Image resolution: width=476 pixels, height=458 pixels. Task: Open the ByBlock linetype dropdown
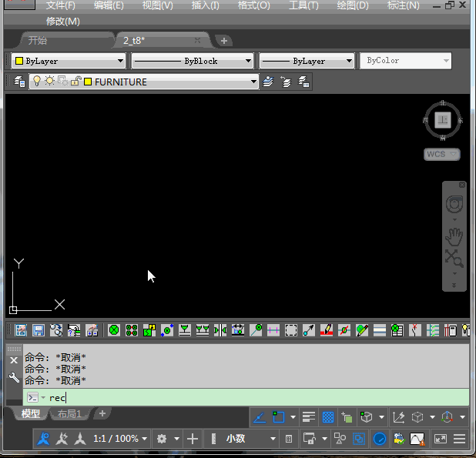point(193,61)
